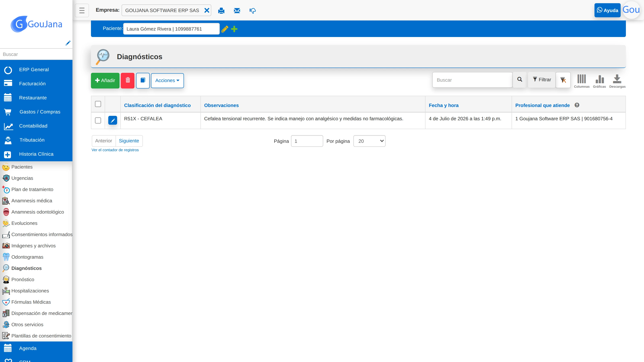Sort by Clasificación del diagnóstico column
644x362 pixels.
(x=157, y=105)
